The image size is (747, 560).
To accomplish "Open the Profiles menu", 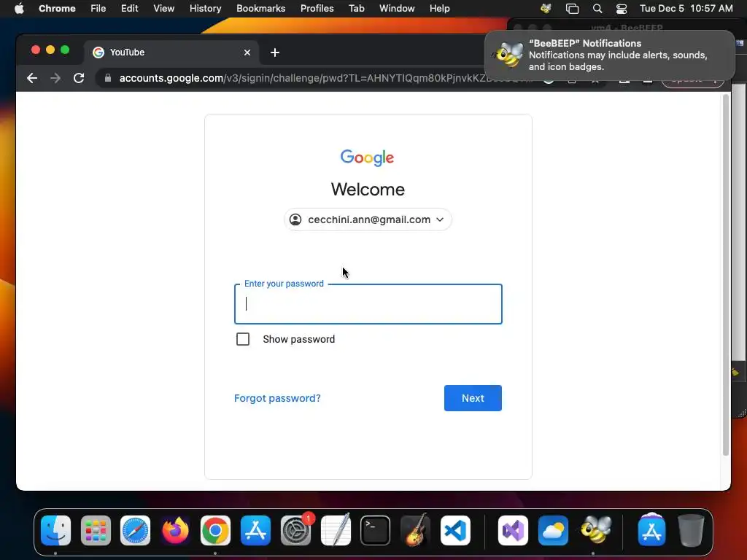I will 317,8.
